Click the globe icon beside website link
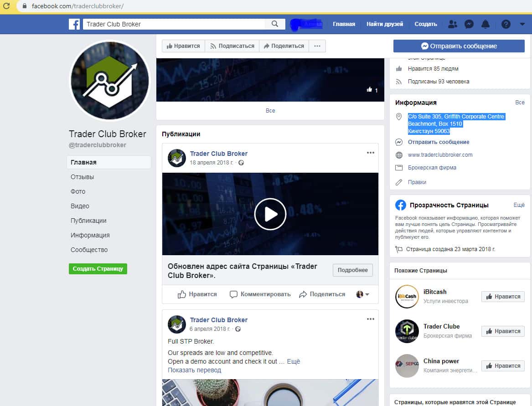 pos(399,155)
